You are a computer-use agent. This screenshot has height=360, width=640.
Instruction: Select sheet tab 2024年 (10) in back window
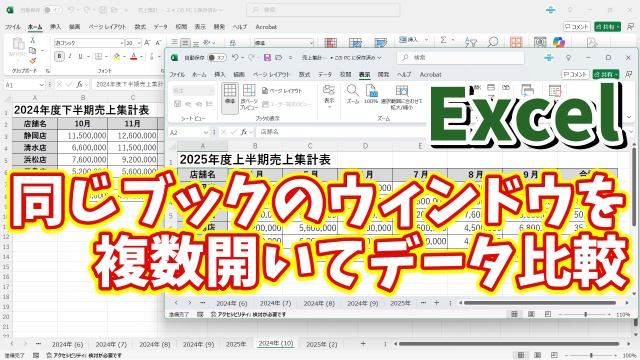(276, 344)
